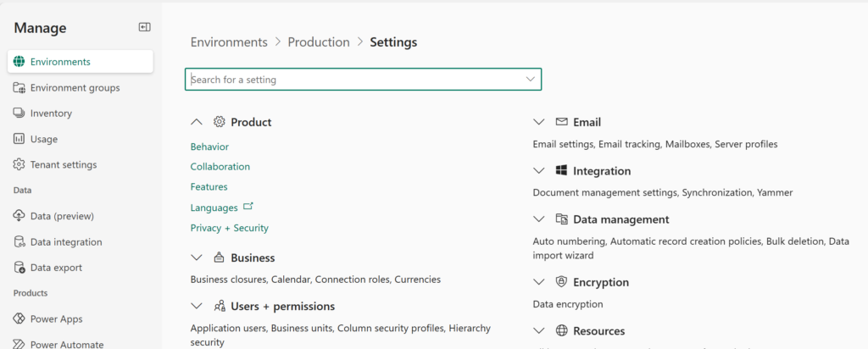Click the Resources section heading
This screenshot has height=349, width=868.
pos(599,330)
